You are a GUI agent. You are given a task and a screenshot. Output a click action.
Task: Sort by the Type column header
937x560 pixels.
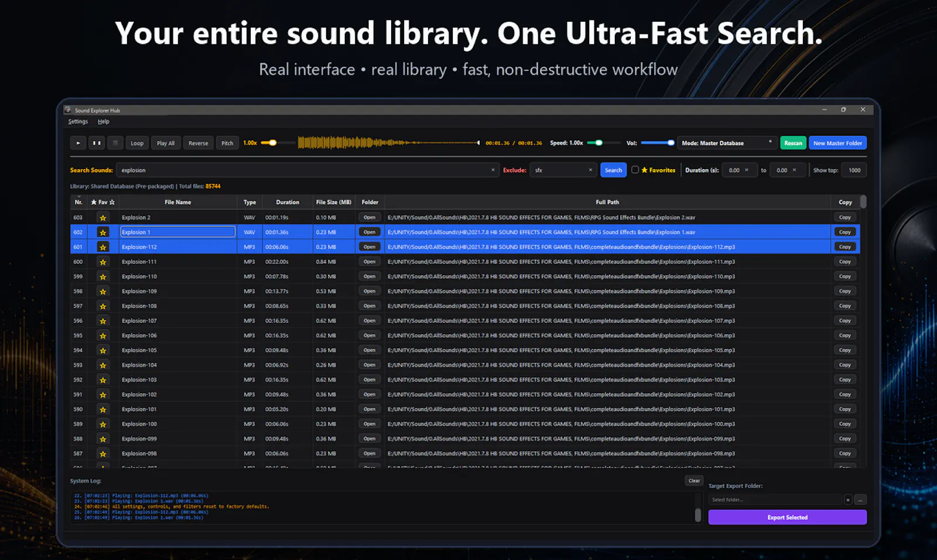click(249, 202)
